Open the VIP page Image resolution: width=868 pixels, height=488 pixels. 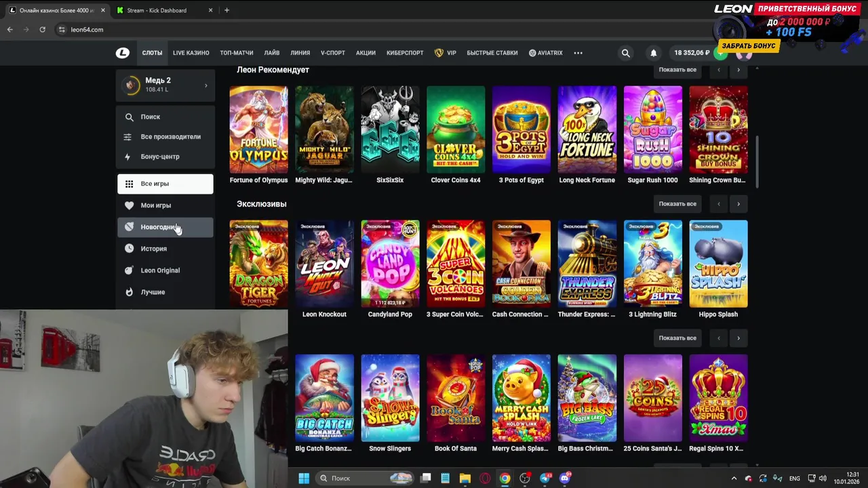446,53
